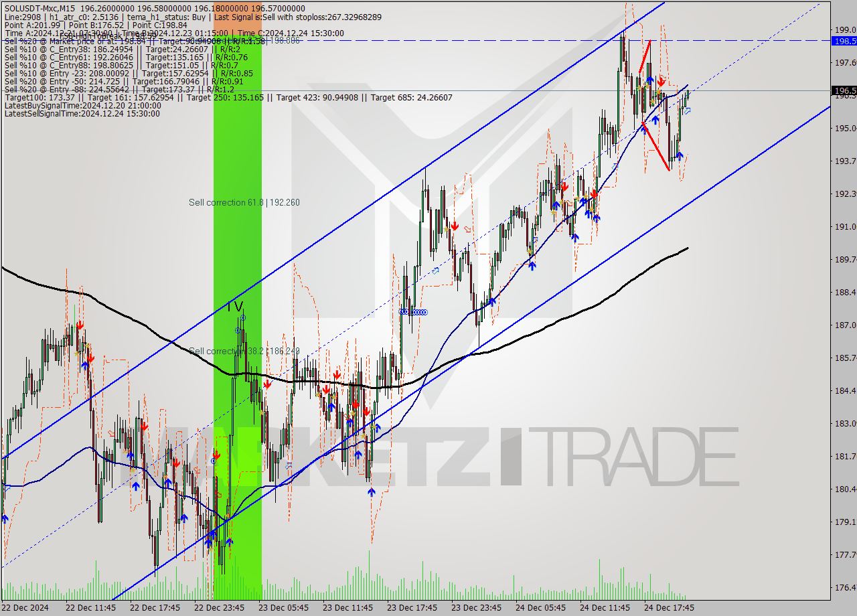The width and height of the screenshot is (857, 616).
Task: Select the LatestSellSignalTime:2024.12.24 15:30:00 text
Action: (x=82, y=114)
